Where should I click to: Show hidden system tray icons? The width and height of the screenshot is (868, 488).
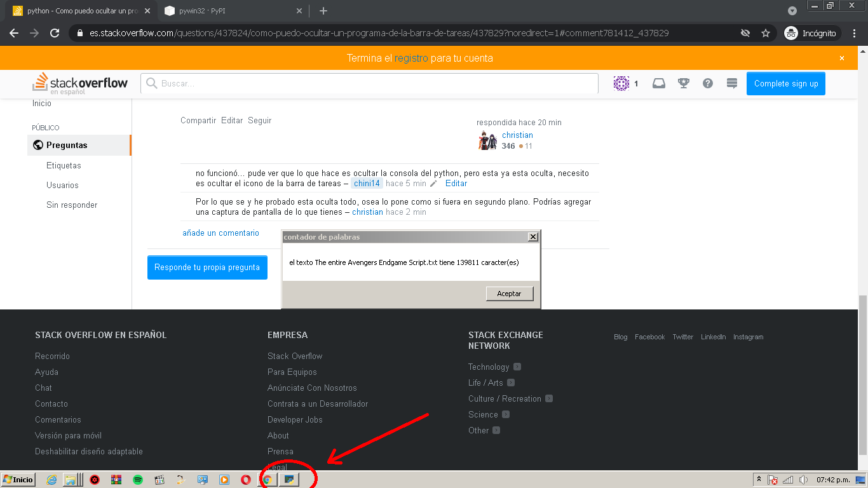click(x=759, y=480)
